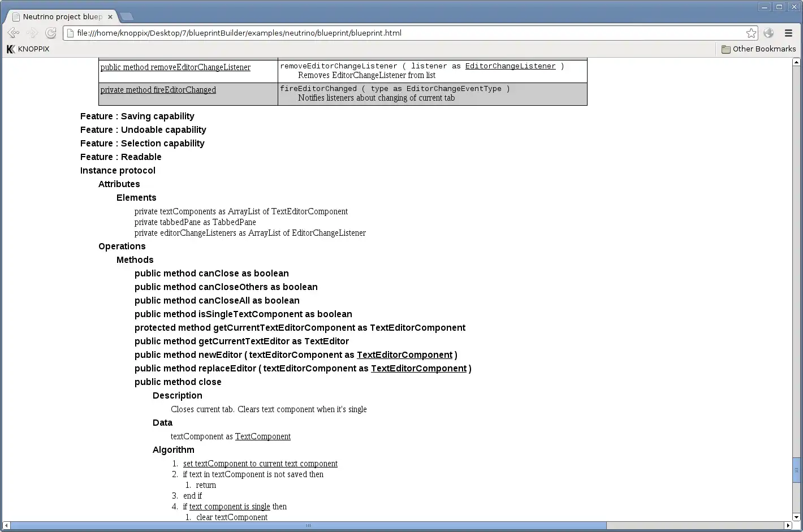Viewport: 803px width, 532px height.
Task: Select 'Notifies listeners about changing of current tab'
Action: coord(377,98)
